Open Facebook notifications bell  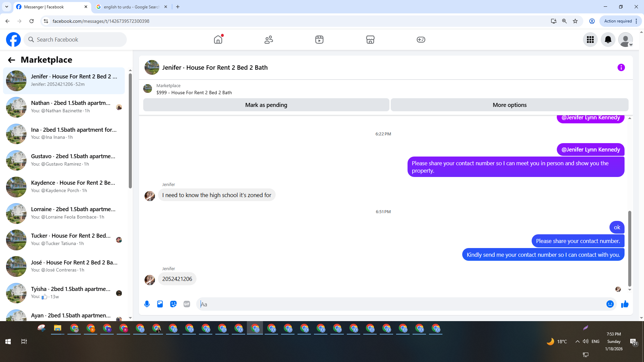(608, 40)
